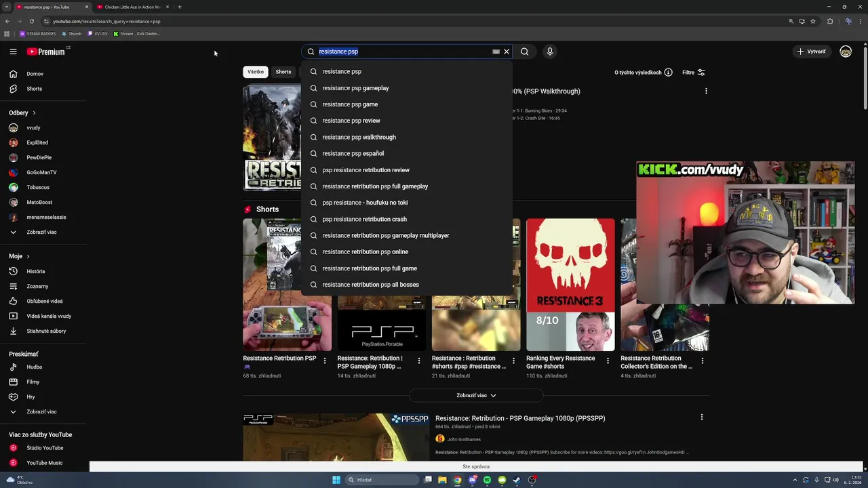
Task: Open O týchto výsledkoch info
Action: tap(643, 73)
